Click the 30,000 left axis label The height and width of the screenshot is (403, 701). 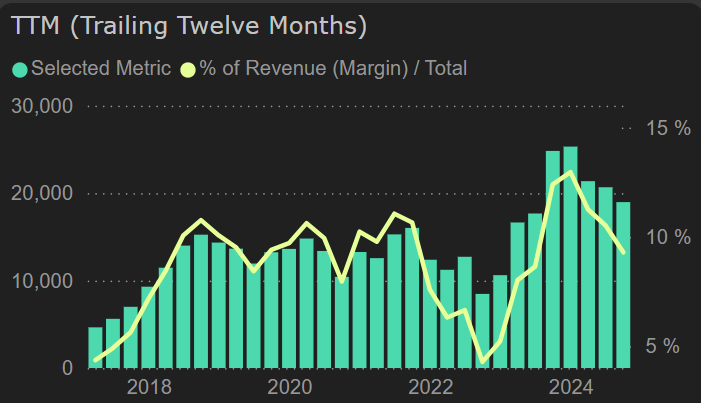[x=41, y=106]
